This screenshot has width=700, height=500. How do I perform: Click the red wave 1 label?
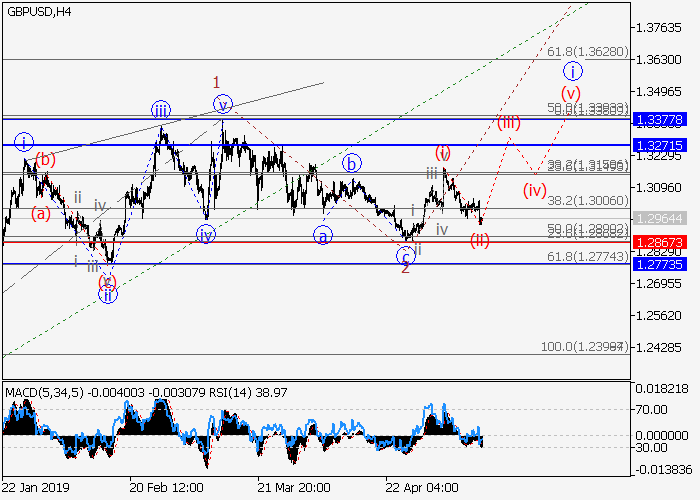tap(214, 82)
